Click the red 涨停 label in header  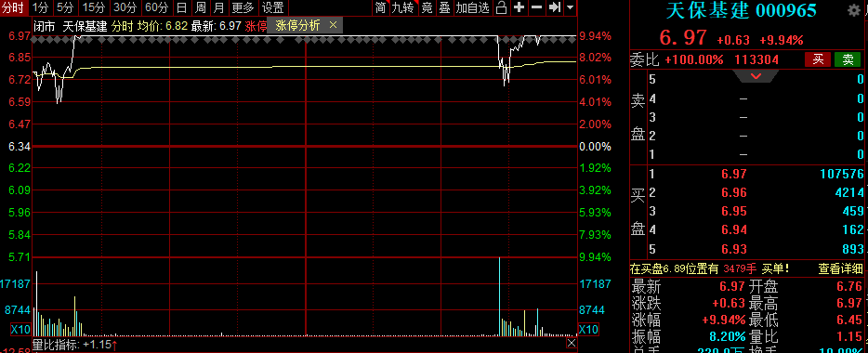click(x=256, y=25)
